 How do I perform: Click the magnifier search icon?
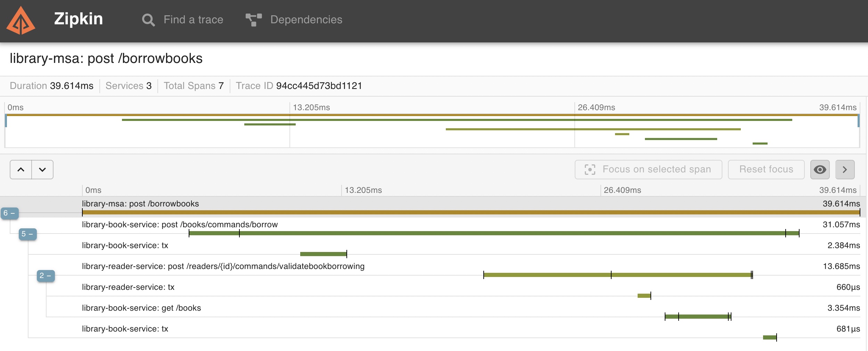[148, 20]
